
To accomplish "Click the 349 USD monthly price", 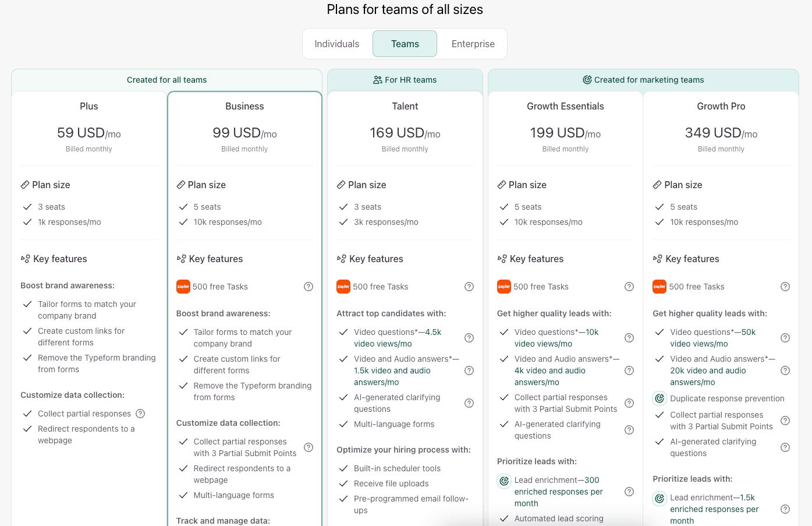I will 721,133.
